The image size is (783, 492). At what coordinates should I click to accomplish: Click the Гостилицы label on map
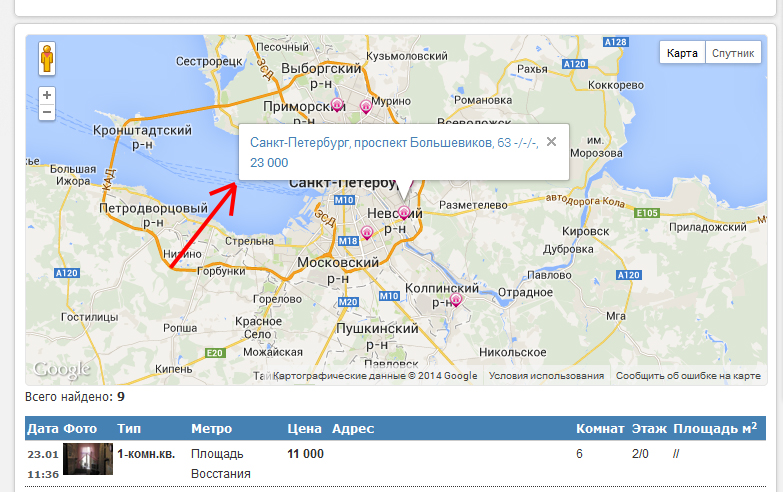pyautogui.click(x=89, y=317)
